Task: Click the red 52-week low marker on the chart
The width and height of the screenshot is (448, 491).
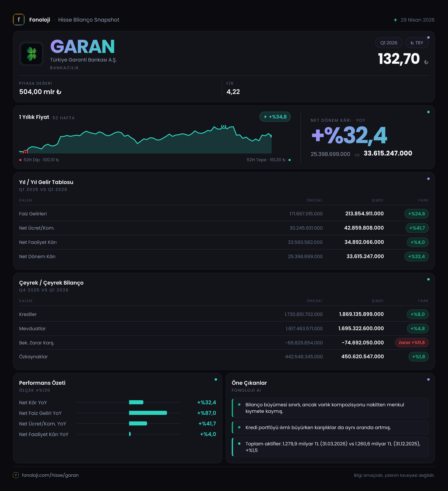Action: (x=25, y=152)
